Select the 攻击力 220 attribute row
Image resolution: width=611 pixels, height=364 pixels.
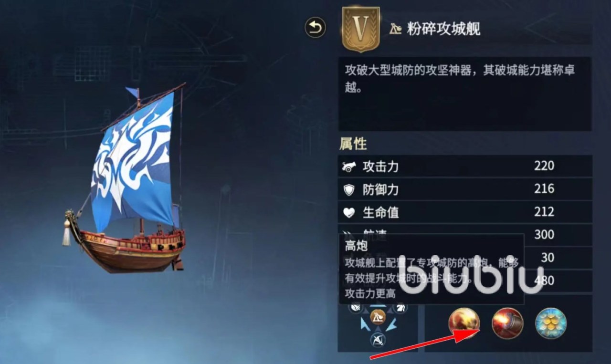click(x=465, y=166)
